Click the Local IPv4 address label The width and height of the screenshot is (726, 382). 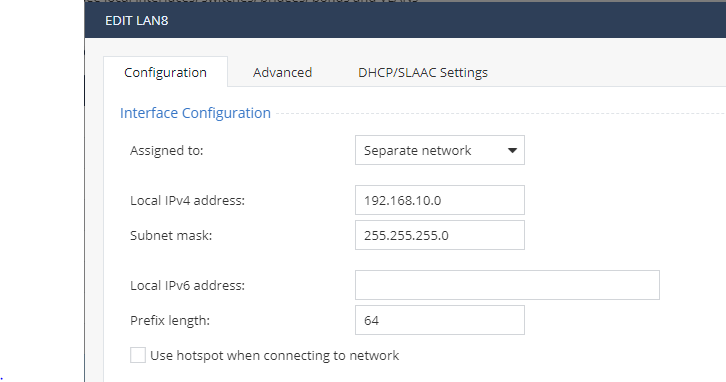point(187,200)
